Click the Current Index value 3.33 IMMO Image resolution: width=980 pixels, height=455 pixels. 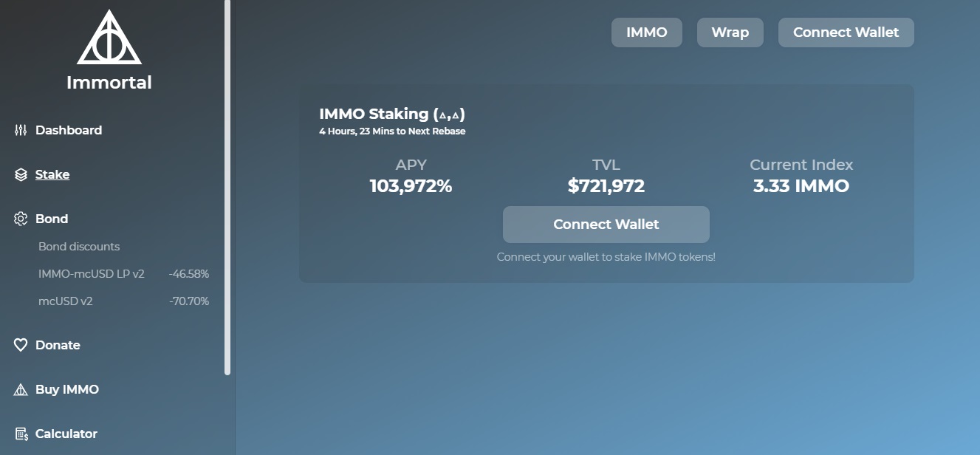[801, 186]
